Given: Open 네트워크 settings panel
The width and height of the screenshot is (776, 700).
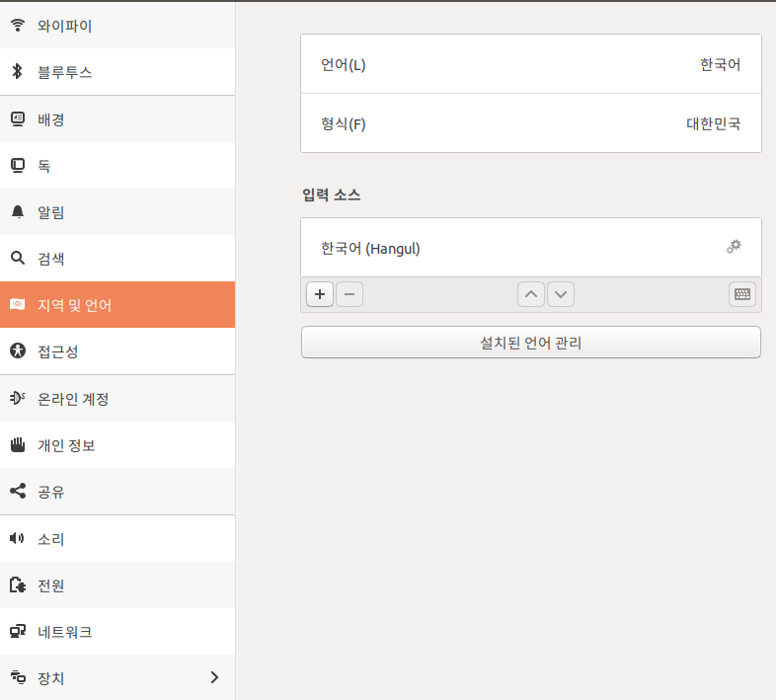Looking at the screenshot, I should 117,632.
